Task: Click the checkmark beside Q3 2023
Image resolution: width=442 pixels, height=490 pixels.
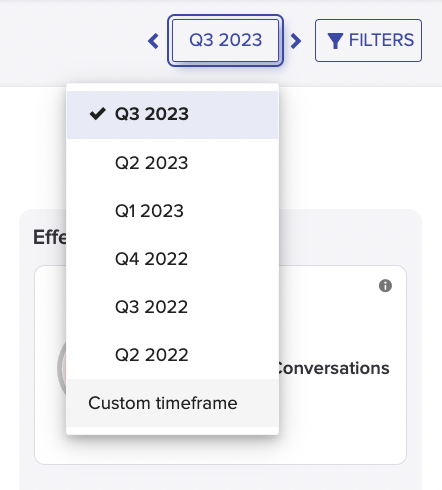Action: 98,114
